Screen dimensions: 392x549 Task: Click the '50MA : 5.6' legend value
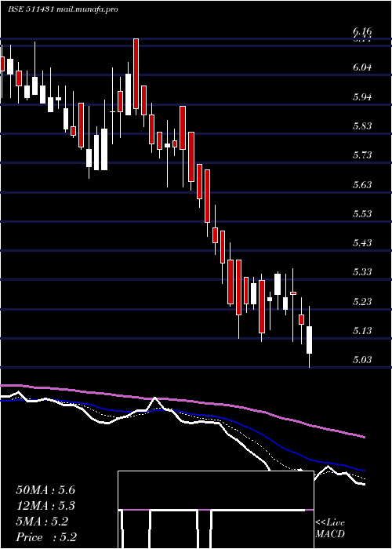(x=45, y=490)
